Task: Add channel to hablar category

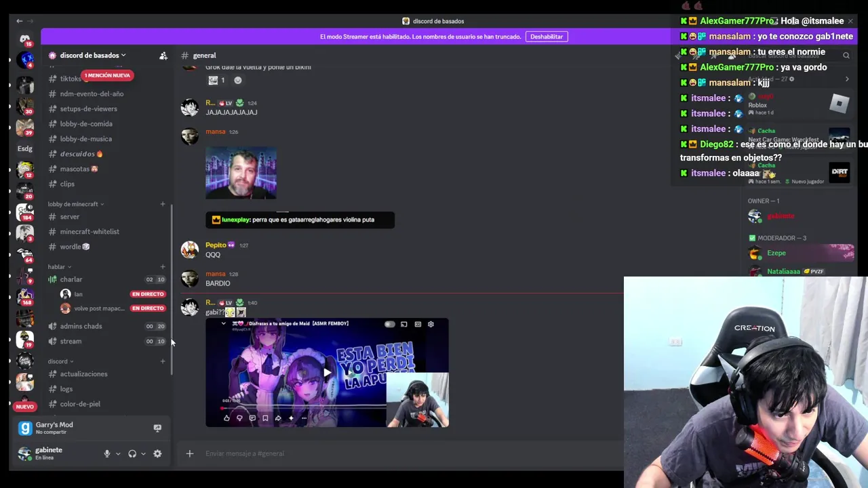Action: pos(163,267)
